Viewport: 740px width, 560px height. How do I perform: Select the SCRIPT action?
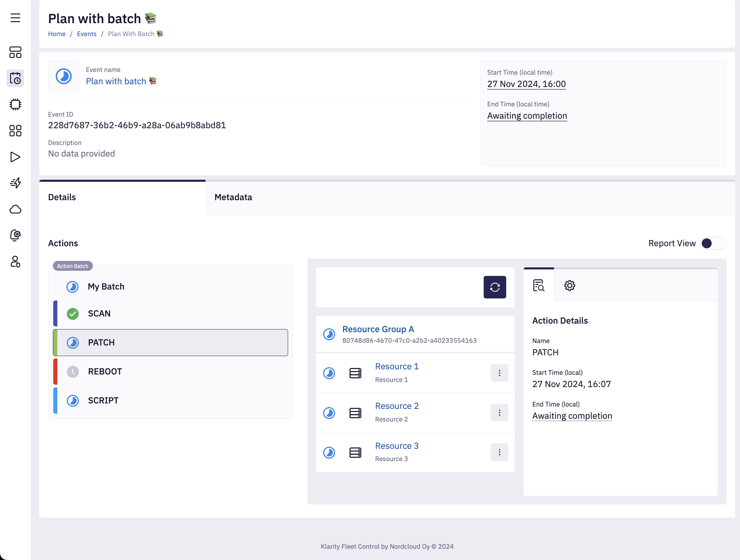[x=103, y=400]
